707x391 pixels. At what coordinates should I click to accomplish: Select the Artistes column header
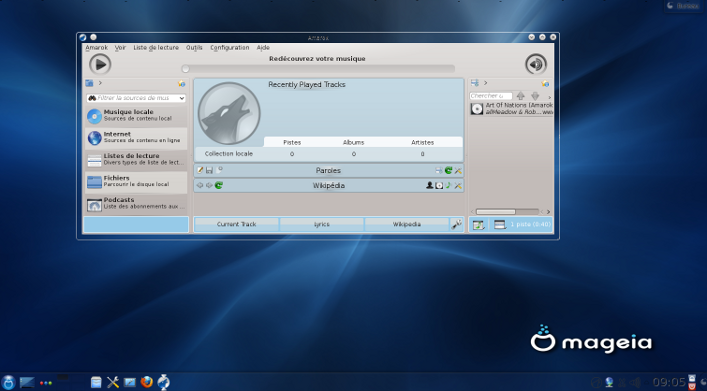(x=422, y=142)
